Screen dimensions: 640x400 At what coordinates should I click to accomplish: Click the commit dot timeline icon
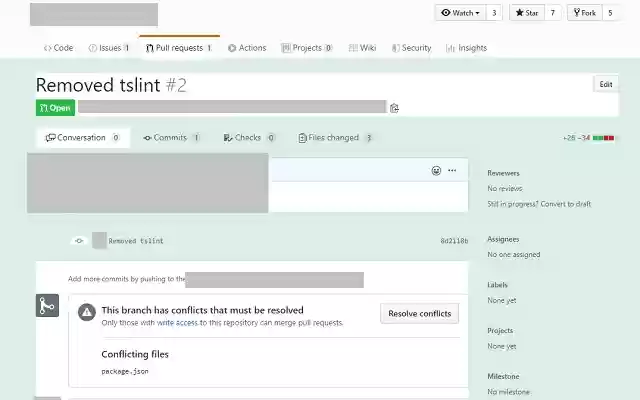[x=79, y=241]
